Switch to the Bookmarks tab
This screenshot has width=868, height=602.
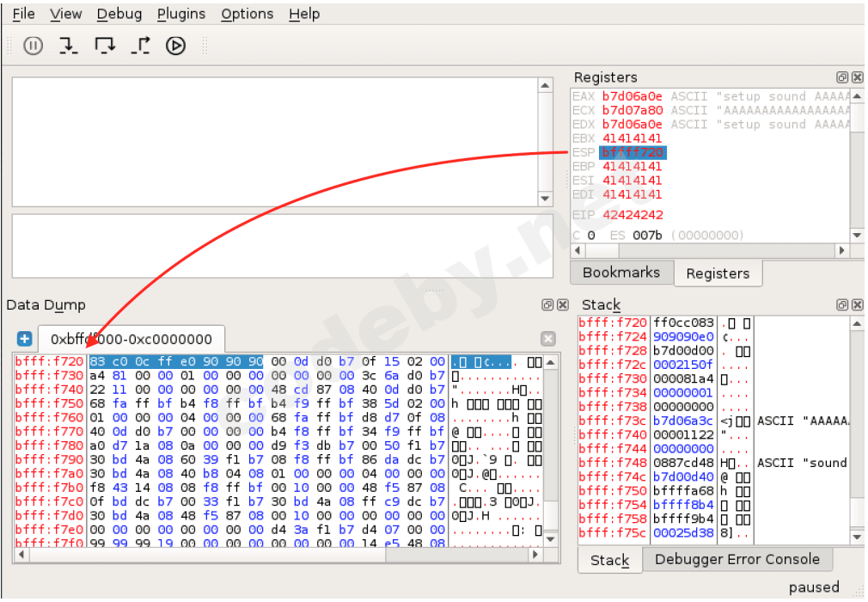pos(621,273)
